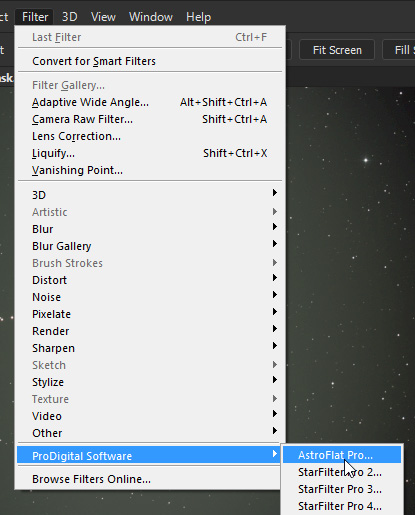This screenshot has height=515, width=415.
Task: Open the Filter menu in the menu bar
Action: (35, 17)
